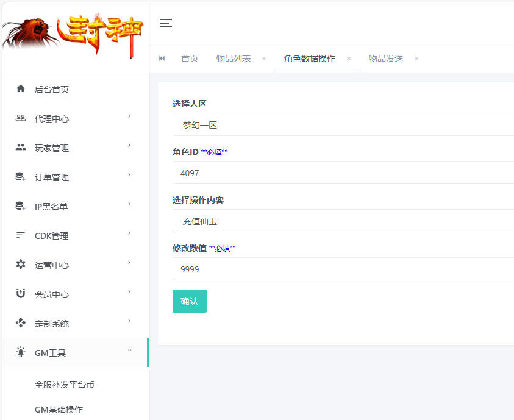Switch to the 物品发送 tab
514x420 pixels.
[x=385, y=59]
